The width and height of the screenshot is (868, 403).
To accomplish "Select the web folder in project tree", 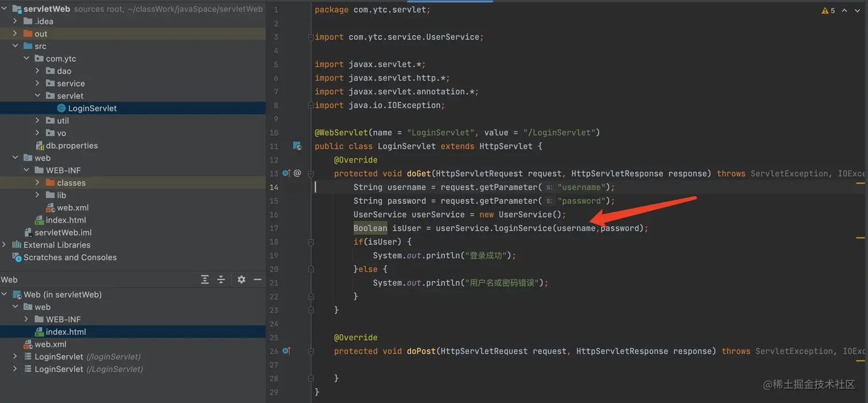I will (x=42, y=158).
